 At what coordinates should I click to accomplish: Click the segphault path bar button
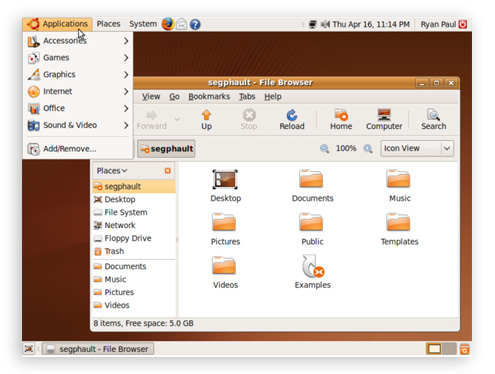point(166,149)
